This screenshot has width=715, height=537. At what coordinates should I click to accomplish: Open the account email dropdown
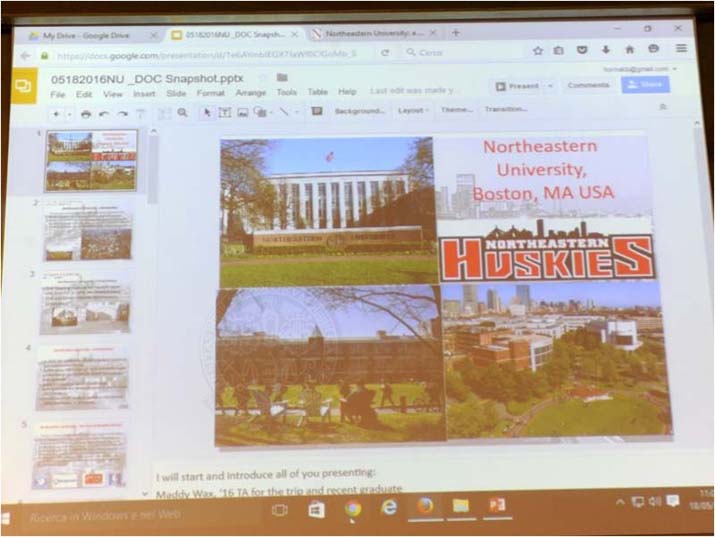coord(639,69)
